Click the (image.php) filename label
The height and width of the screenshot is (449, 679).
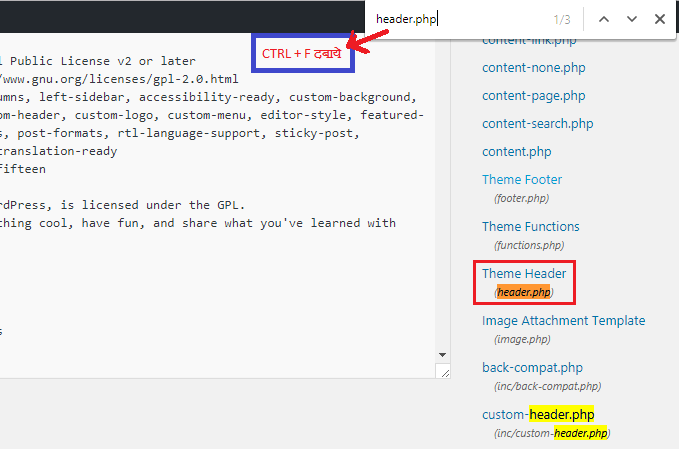[x=522, y=339]
